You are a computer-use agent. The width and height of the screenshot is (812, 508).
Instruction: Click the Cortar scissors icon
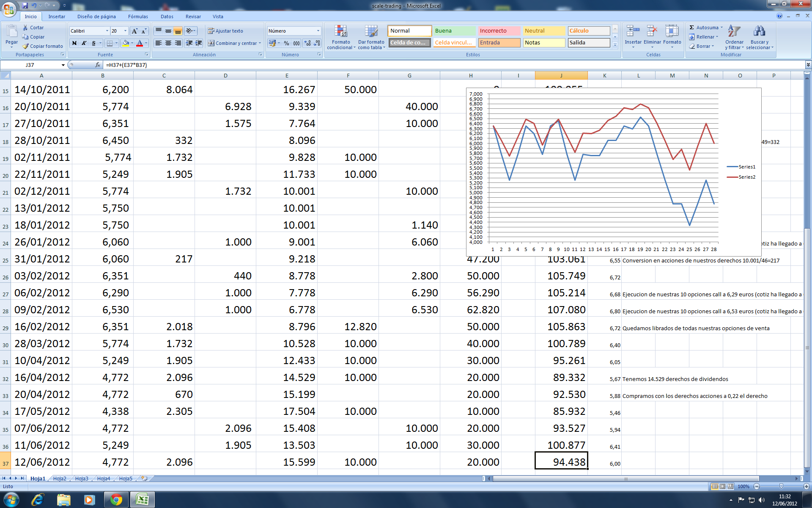click(26, 28)
